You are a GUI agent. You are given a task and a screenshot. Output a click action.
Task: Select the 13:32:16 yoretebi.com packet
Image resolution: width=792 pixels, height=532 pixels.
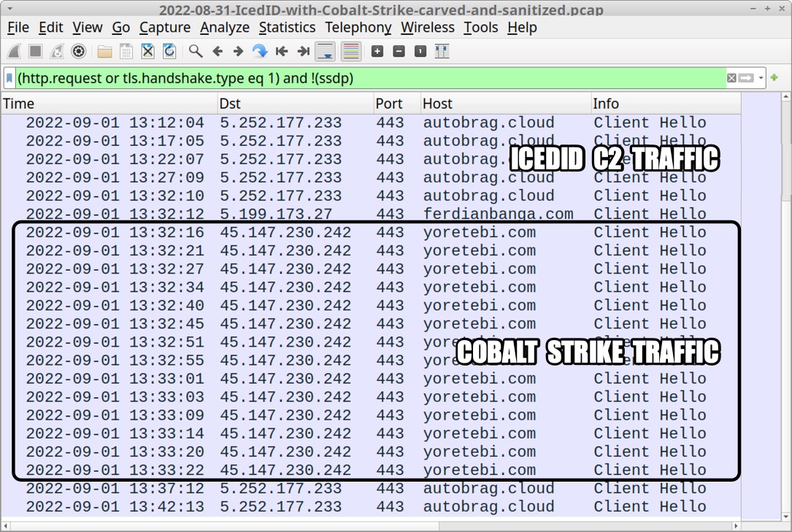371,232
